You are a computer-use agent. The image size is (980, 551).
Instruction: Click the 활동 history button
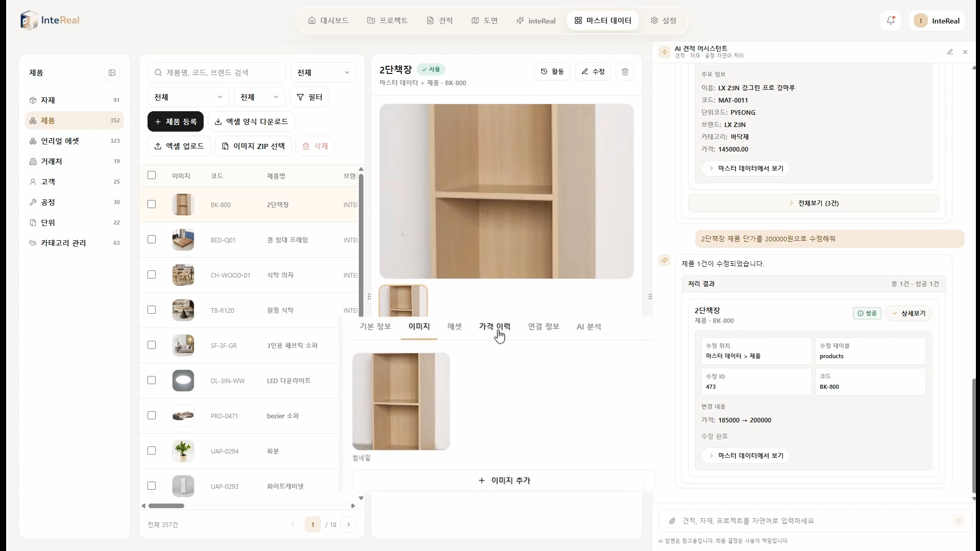coord(552,71)
